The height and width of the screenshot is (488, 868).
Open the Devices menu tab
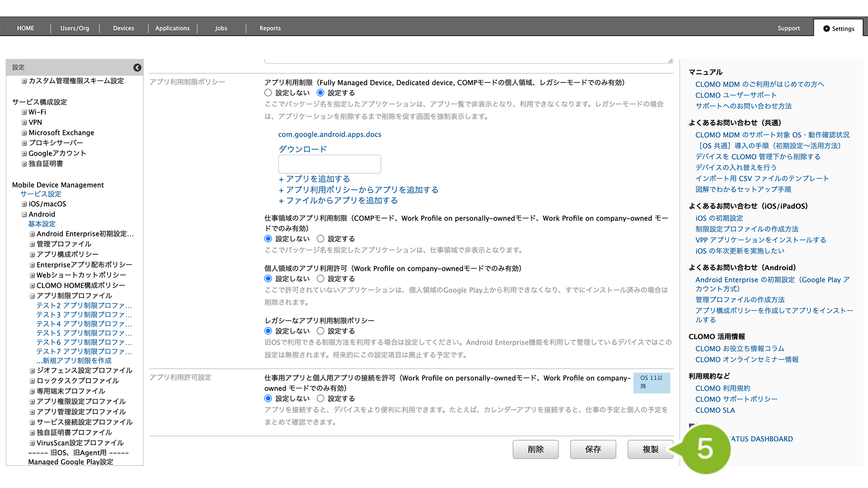point(124,28)
